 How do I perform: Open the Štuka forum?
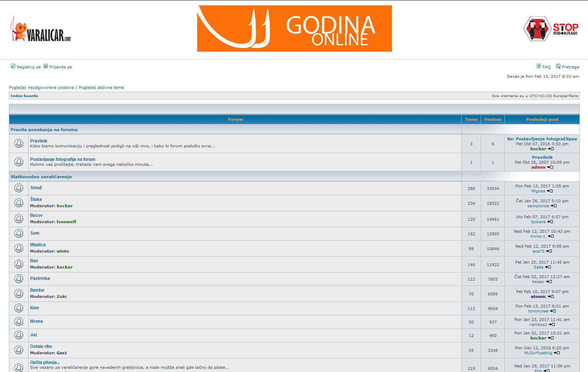[36, 199]
